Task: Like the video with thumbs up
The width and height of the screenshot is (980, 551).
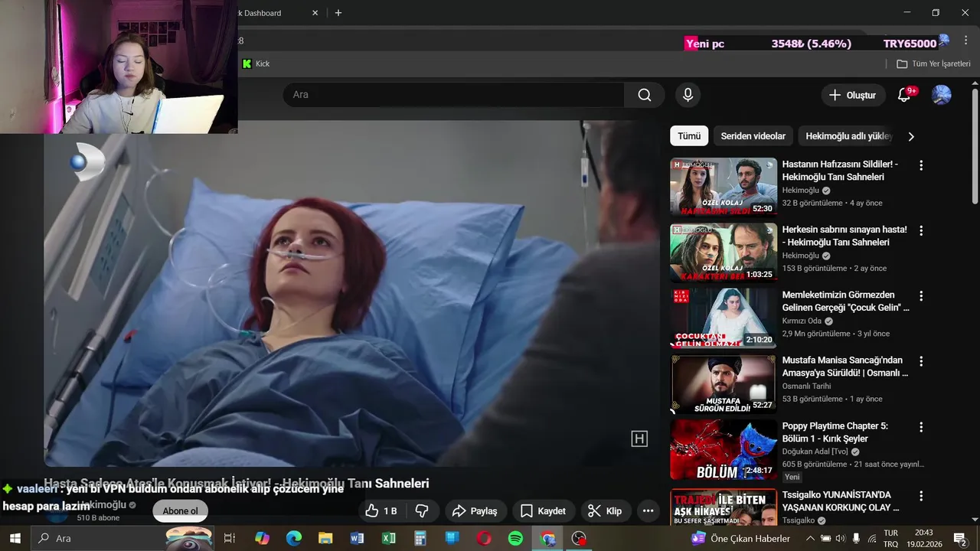Action: 381,511
